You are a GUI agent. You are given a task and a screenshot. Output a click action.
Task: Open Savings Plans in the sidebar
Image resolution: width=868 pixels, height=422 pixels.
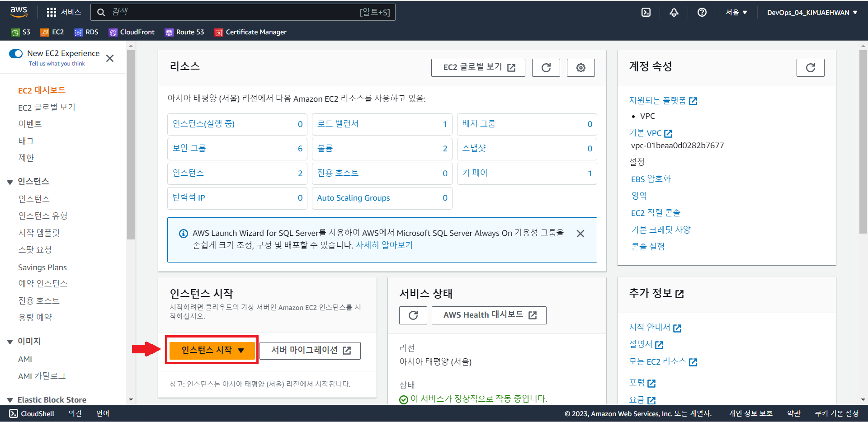(x=42, y=267)
